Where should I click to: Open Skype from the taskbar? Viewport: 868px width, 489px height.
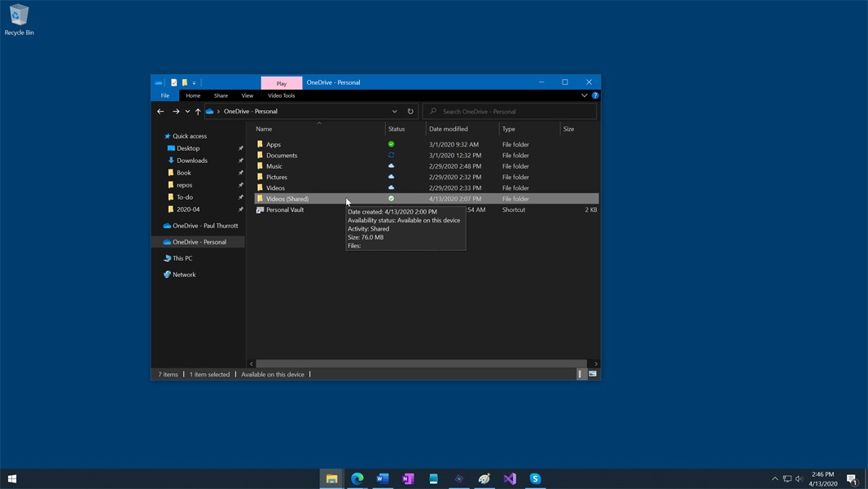535,479
